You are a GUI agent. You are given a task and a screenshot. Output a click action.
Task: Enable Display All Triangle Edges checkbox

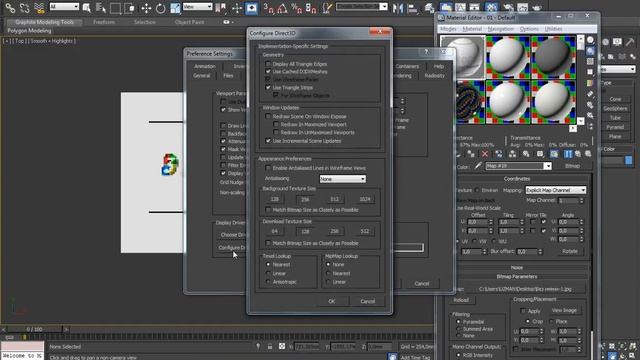268,64
